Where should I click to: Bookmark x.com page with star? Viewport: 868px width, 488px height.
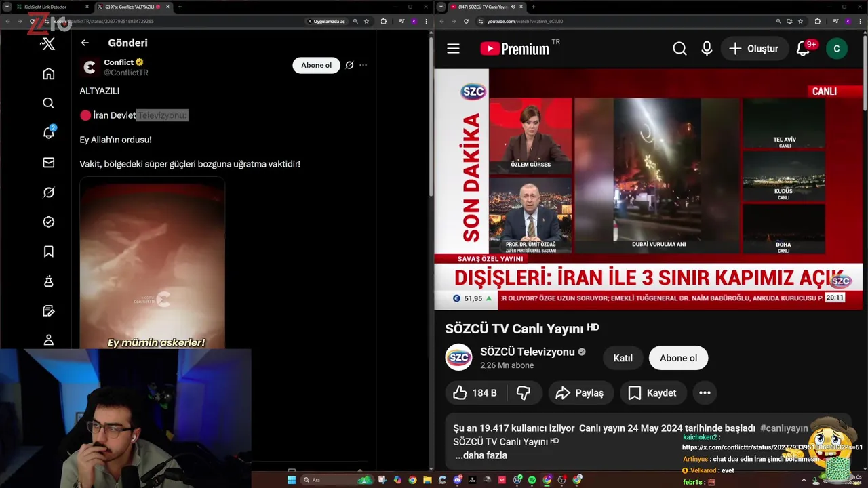point(366,21)
